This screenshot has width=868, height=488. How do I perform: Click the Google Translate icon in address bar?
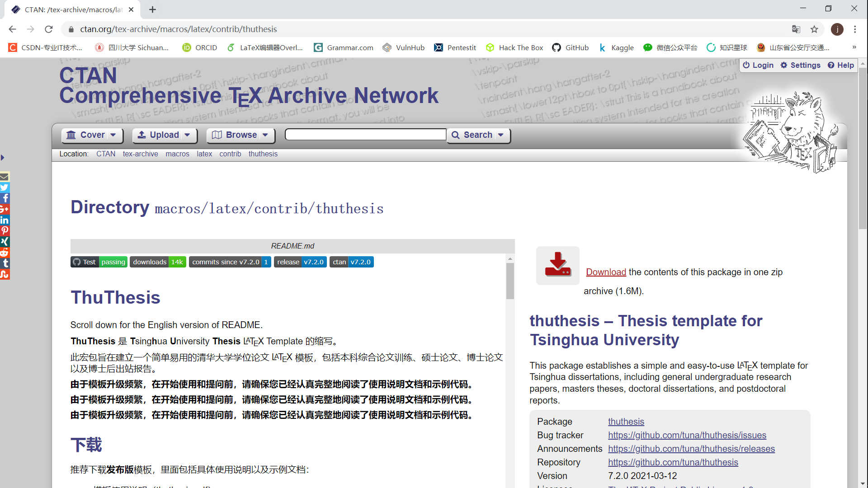(x=796, y=29)
